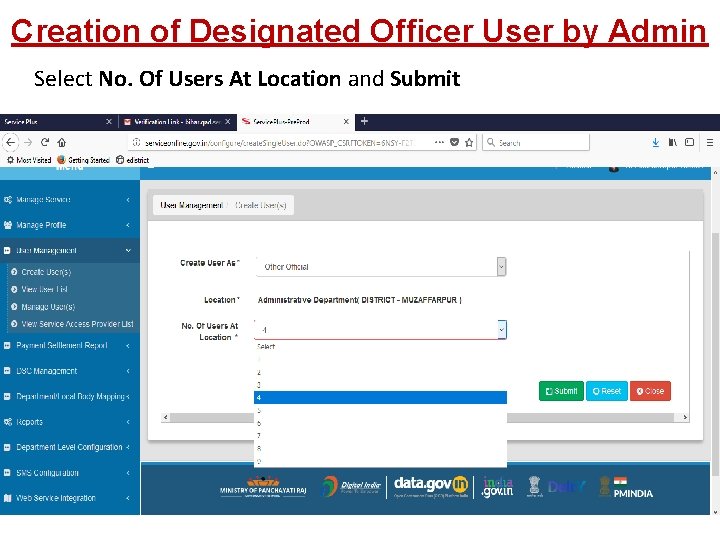Open the Most Visited bookmark
The image size is (720, 540).
point(28,160)
